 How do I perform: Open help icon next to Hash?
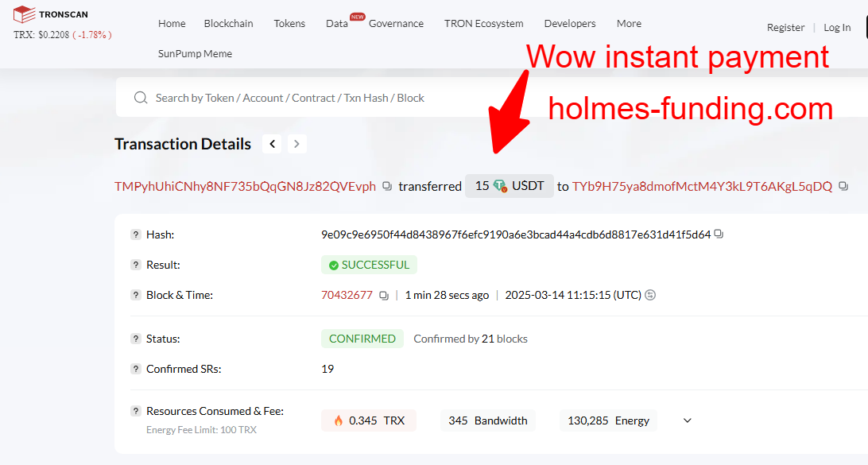(136, 234)
